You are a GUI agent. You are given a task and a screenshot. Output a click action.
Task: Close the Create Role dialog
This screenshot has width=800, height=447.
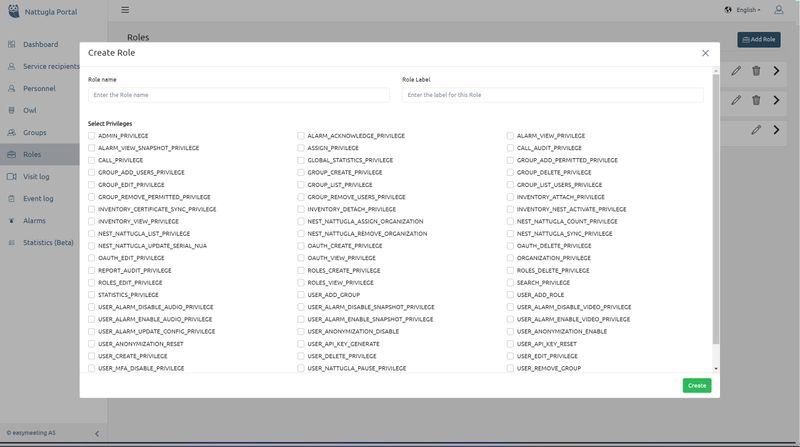pos(705,53)
